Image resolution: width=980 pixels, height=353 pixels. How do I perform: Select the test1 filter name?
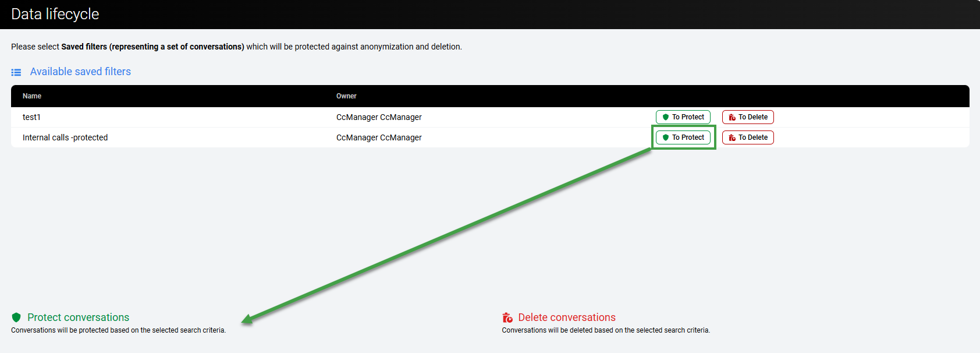point(31,117)
